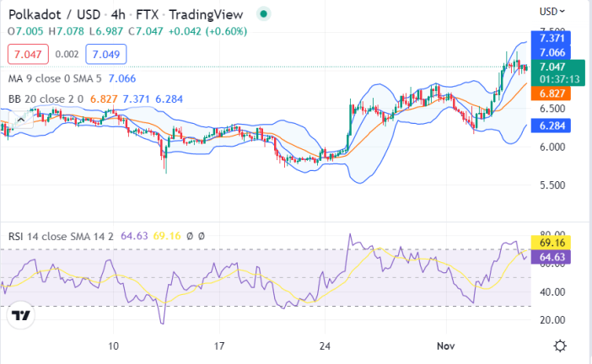Click the red 7.047 sell price box
The height and width of the screenshot is (364, 592).
tap(28, 54)
